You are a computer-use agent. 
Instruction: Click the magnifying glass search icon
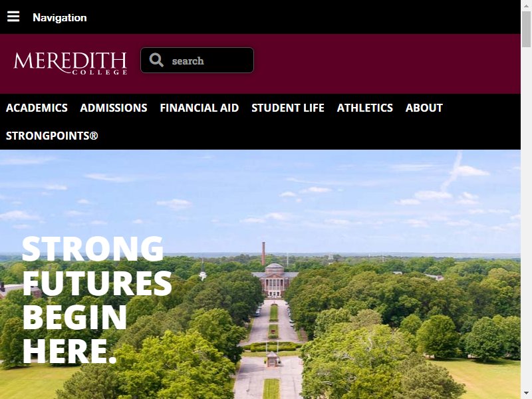click(156, 60)
